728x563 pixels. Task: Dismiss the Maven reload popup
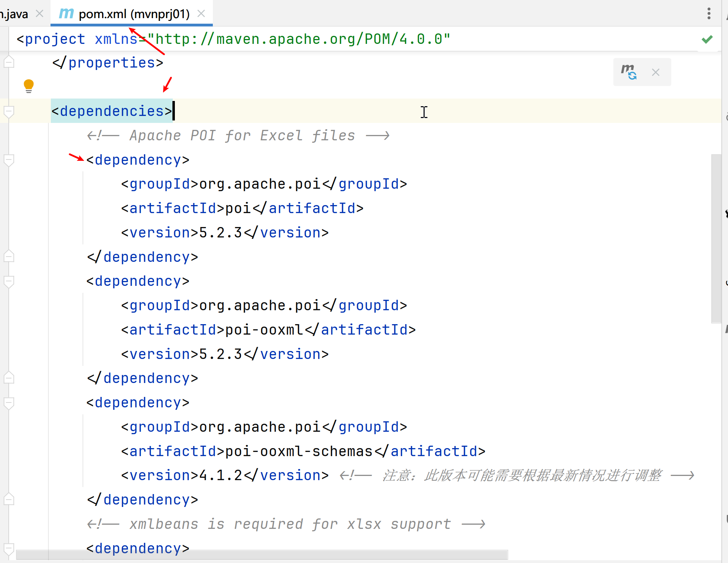click(656, 72)
